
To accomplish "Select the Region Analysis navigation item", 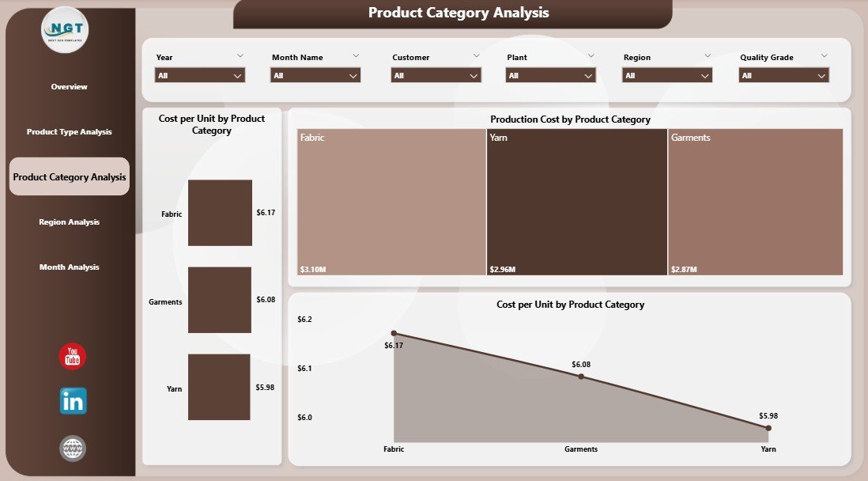I will point(69,222).
